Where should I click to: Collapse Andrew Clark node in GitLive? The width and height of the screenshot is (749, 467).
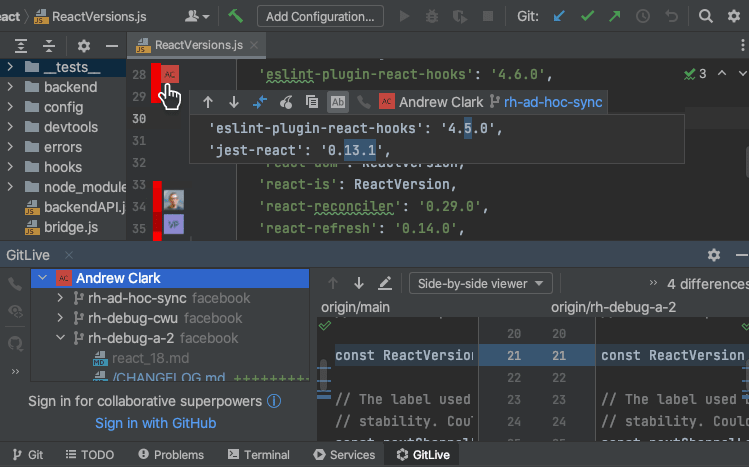[x=43, y=277]
